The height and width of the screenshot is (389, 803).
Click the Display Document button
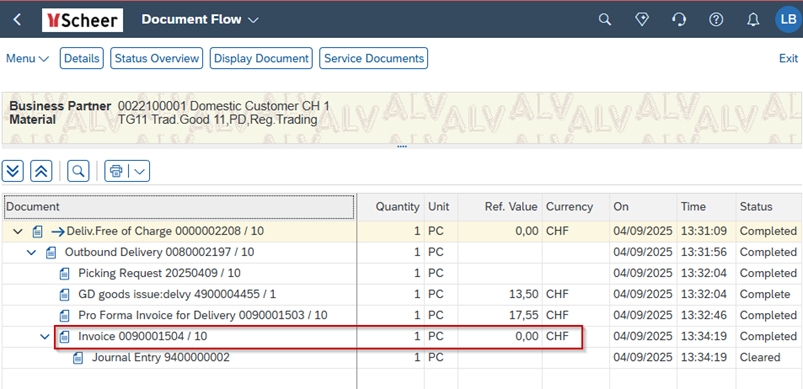261,58
